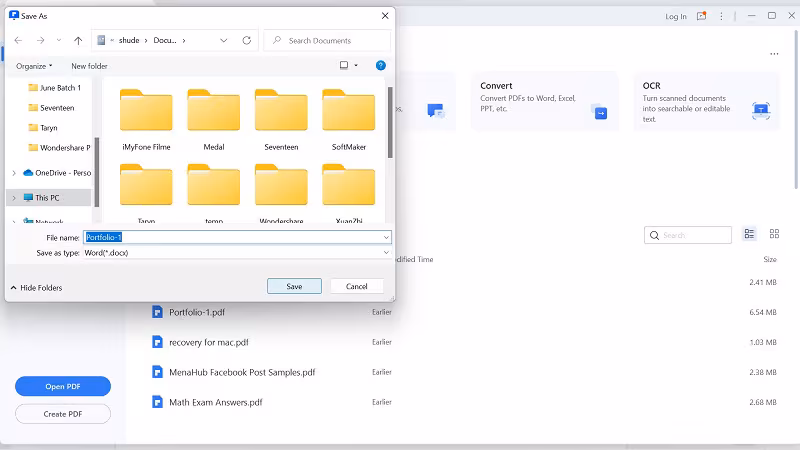Open recent locations dropdown arrow

click(59, 40)
